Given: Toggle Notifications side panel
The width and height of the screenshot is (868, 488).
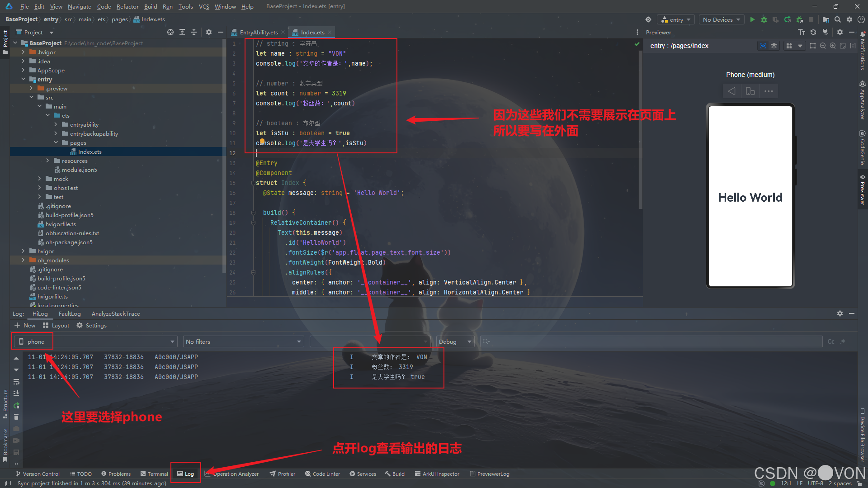Looking at the screenshot, I should [863, 51].
